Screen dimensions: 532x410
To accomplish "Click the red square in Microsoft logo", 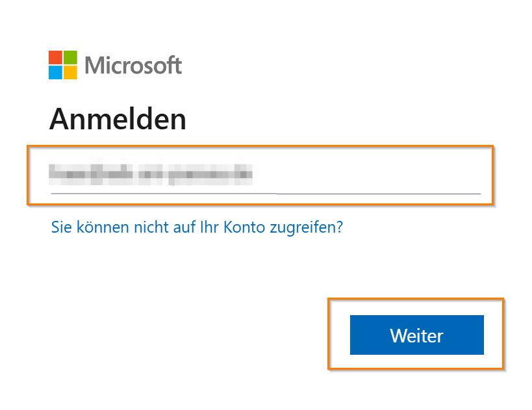I will point(55,57).
